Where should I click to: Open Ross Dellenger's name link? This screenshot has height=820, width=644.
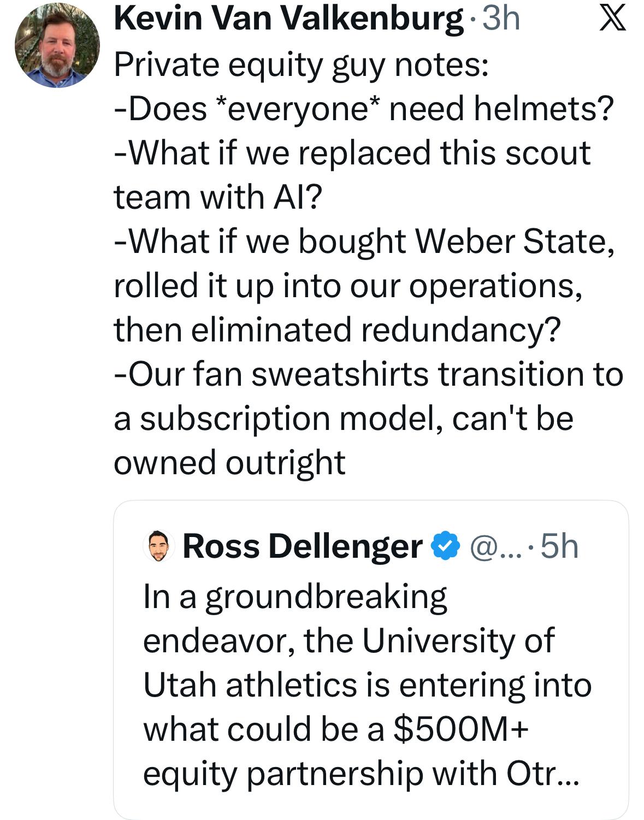pos(302,546)
